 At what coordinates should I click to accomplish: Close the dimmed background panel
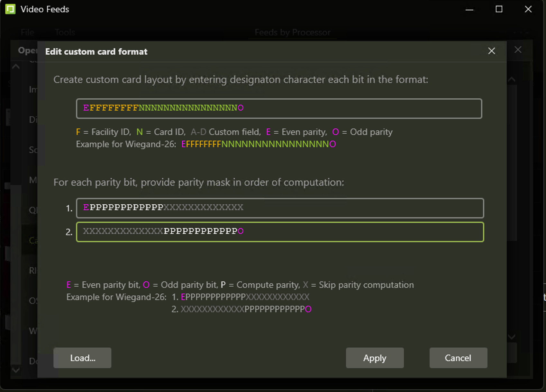pyautogui.click(x=518, y=50)
